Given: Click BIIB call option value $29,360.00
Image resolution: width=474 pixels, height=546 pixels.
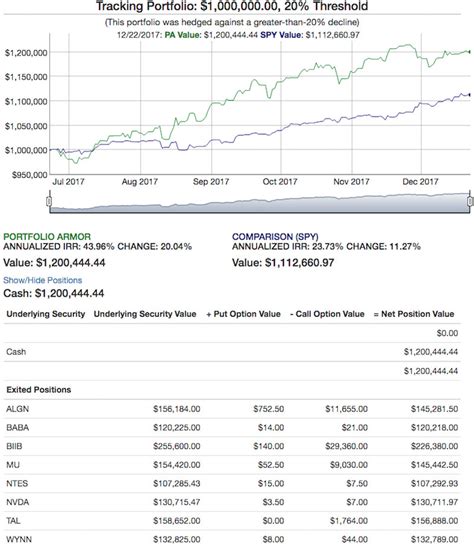Looking at the screenshot, I should coord(347,446).
